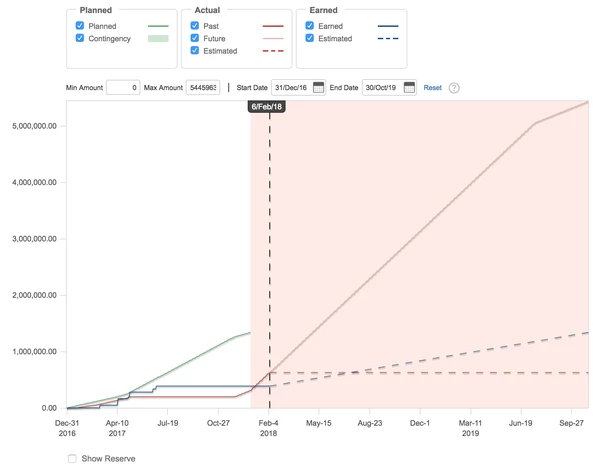600x467 pixels.
Task: Click the 6/Feb/18 date marker label
Action: (267, 107)
